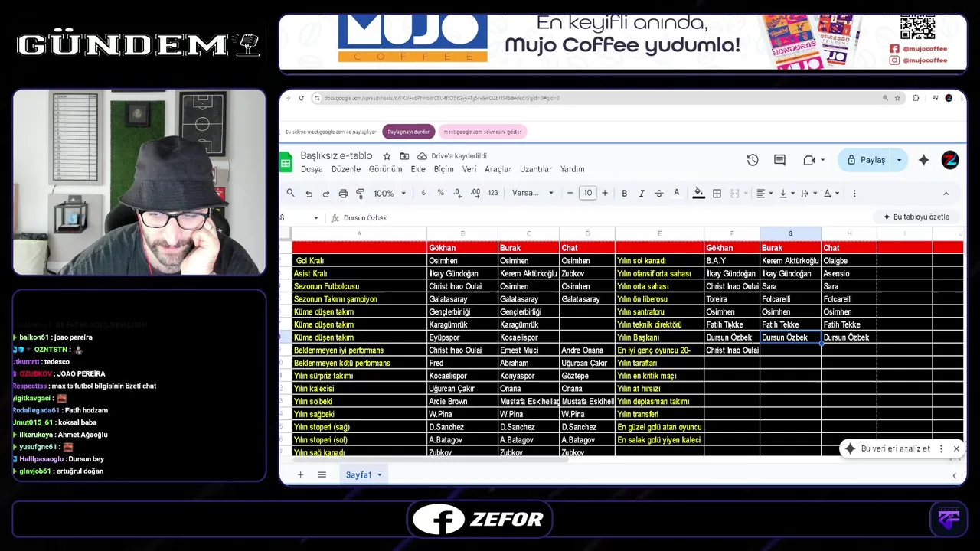This screenshot has width=980, height=551.
Task: Open the Araçlar menu
Action: pyautogui.click(x=498, y=169)
